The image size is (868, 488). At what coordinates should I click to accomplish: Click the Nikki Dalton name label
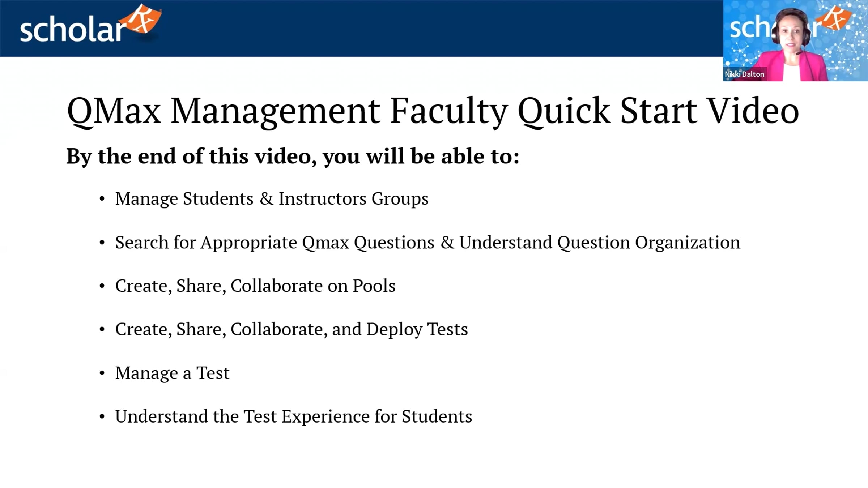tap(744, 74)
